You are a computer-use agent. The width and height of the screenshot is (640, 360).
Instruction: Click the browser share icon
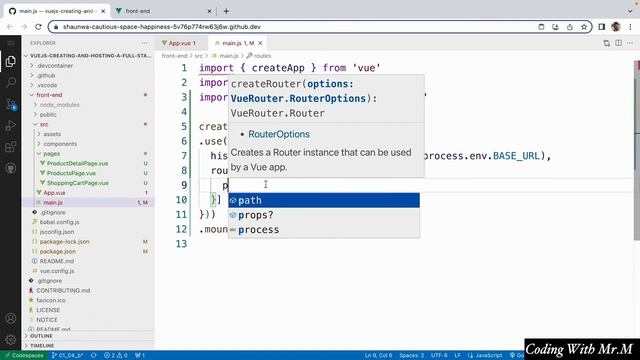(x=570, y=27)
